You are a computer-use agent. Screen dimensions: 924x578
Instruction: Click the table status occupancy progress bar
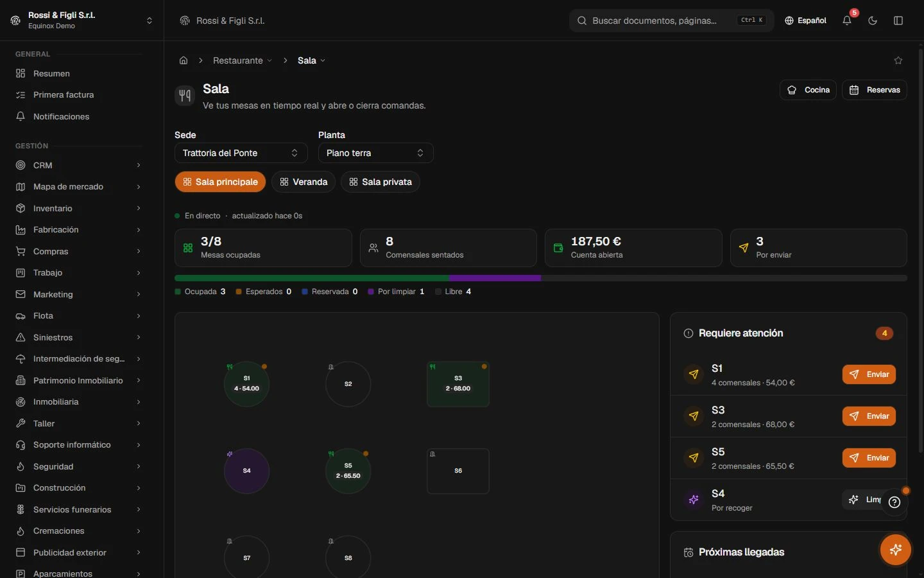coord(541,278)
